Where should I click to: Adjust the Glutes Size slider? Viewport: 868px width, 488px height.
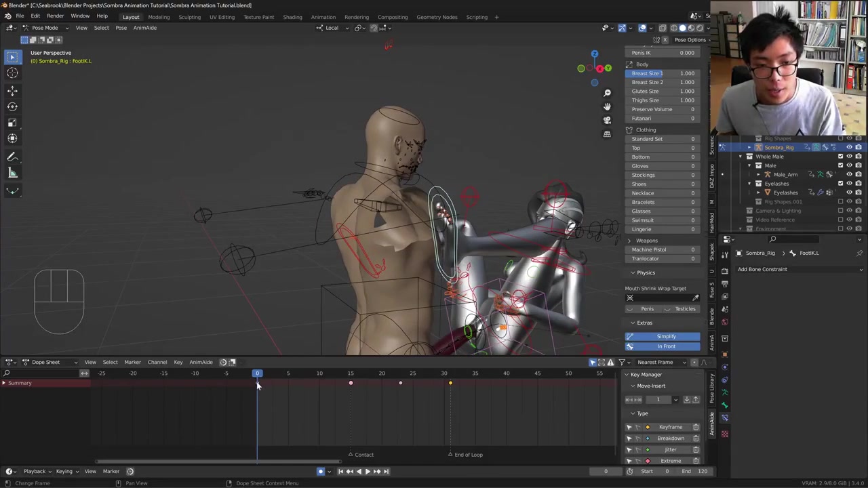(x=663, y=91)
